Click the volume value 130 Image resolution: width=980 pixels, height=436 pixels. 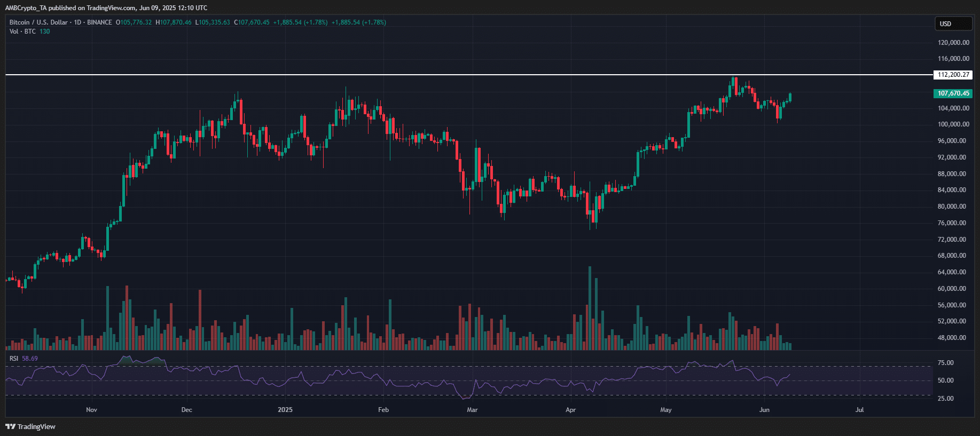coord(45,31)
